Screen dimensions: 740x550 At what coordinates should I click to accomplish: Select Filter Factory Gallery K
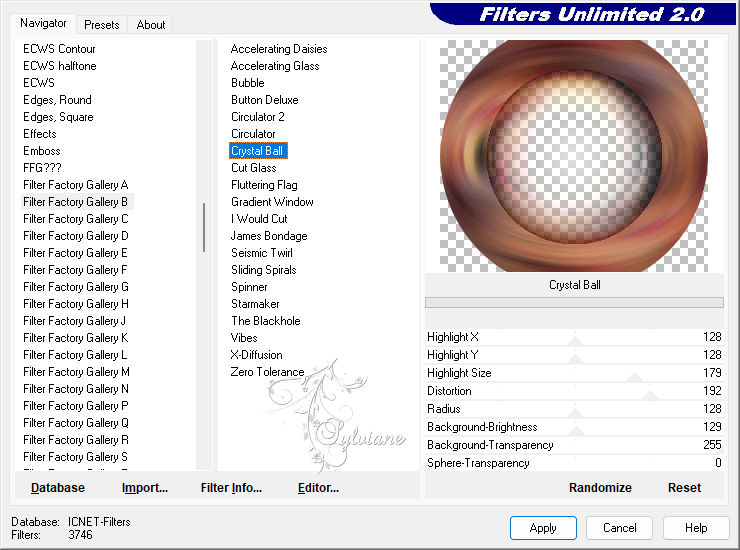point(76,338)
